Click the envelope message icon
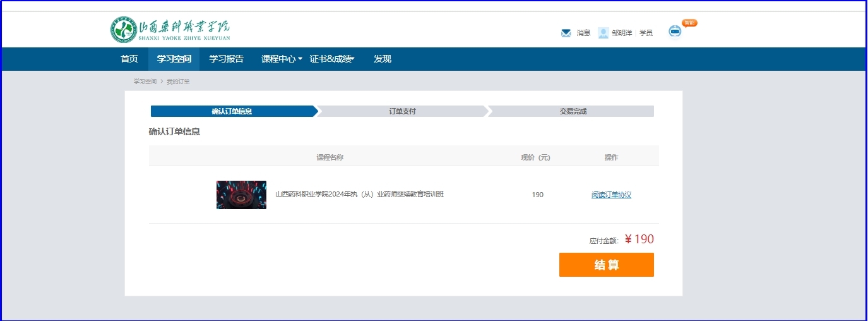Viewport: 868px width, 321px height. click(566, 33)
